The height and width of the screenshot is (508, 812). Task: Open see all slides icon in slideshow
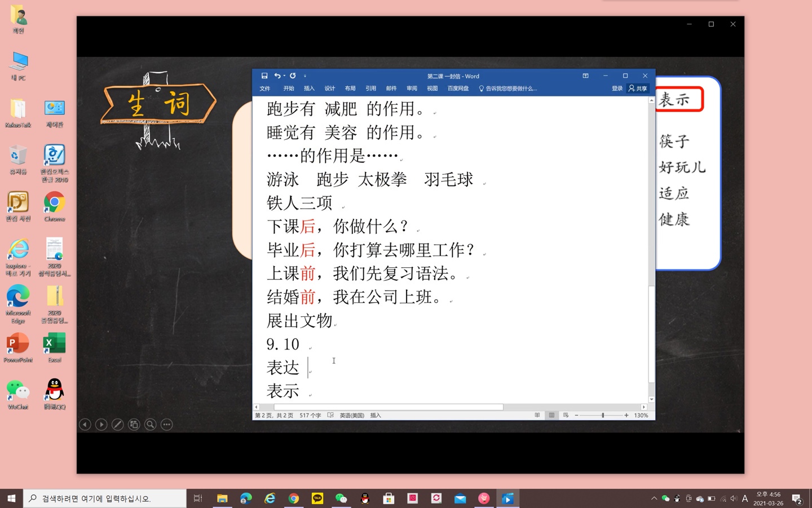(134, 425)
